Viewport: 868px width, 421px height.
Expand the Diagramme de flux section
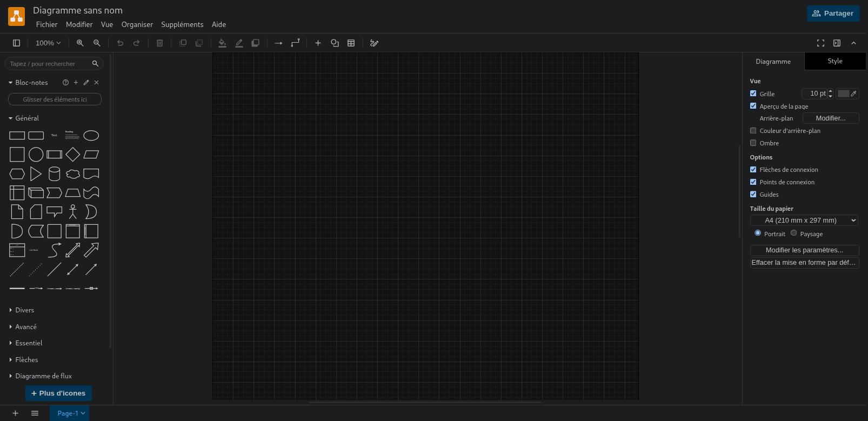[43, 376]
